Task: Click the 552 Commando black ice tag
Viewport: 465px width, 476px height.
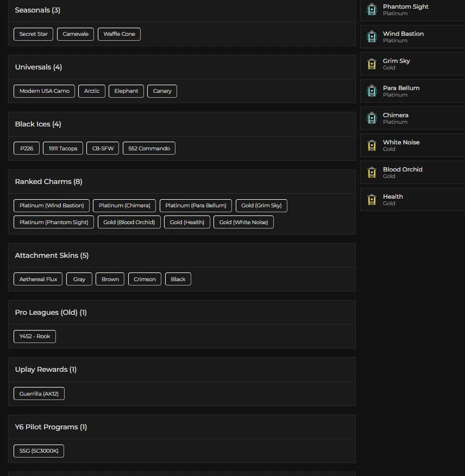Action: tap(149, 148)
